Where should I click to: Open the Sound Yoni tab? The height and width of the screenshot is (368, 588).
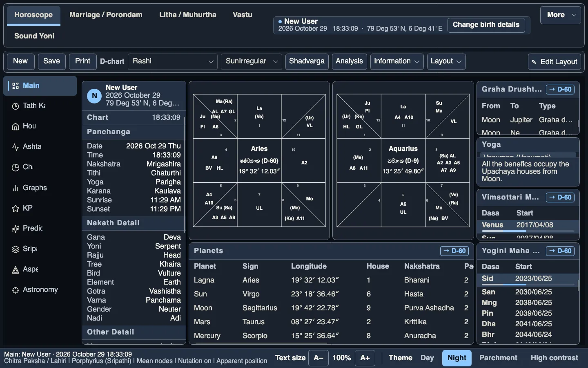tap(34, 36)
